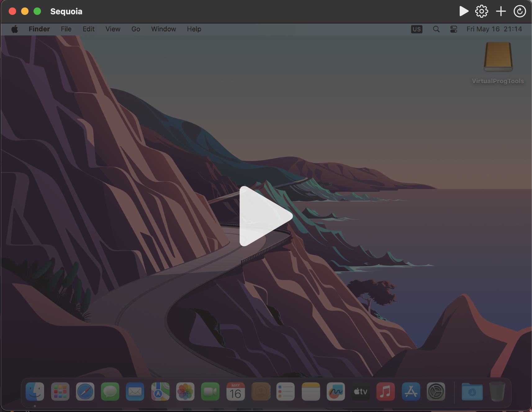Open System Settings from the Dock
532x412 pixels.
pos(436,391)
